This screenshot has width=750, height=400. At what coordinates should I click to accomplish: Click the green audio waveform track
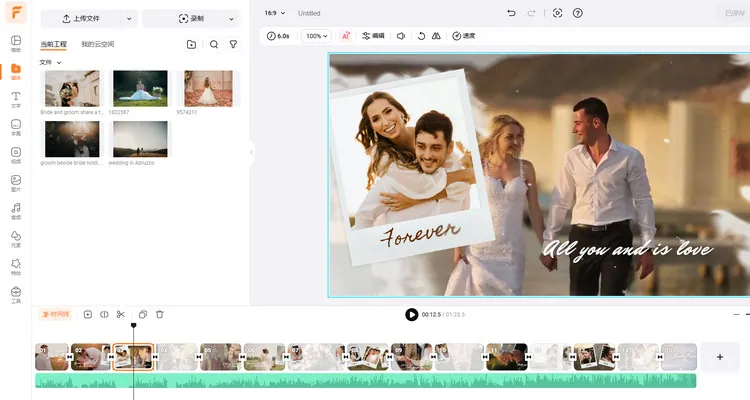coord(365,381)
